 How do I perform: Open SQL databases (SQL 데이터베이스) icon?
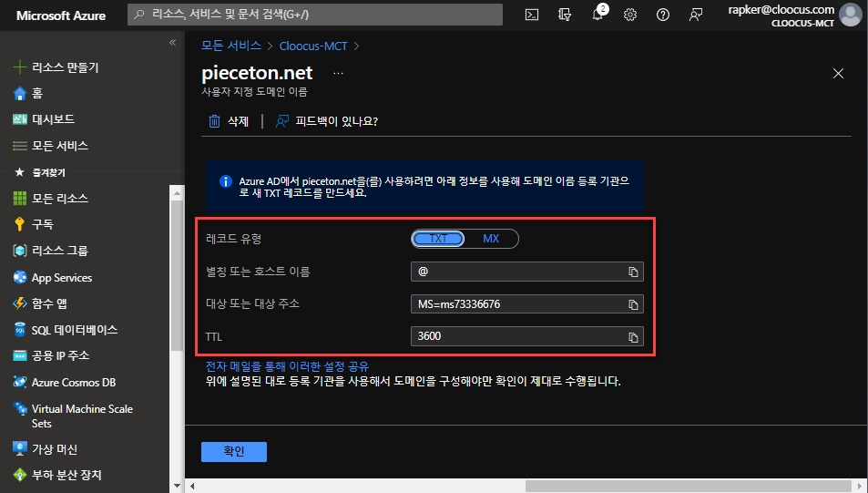(20, 330)
